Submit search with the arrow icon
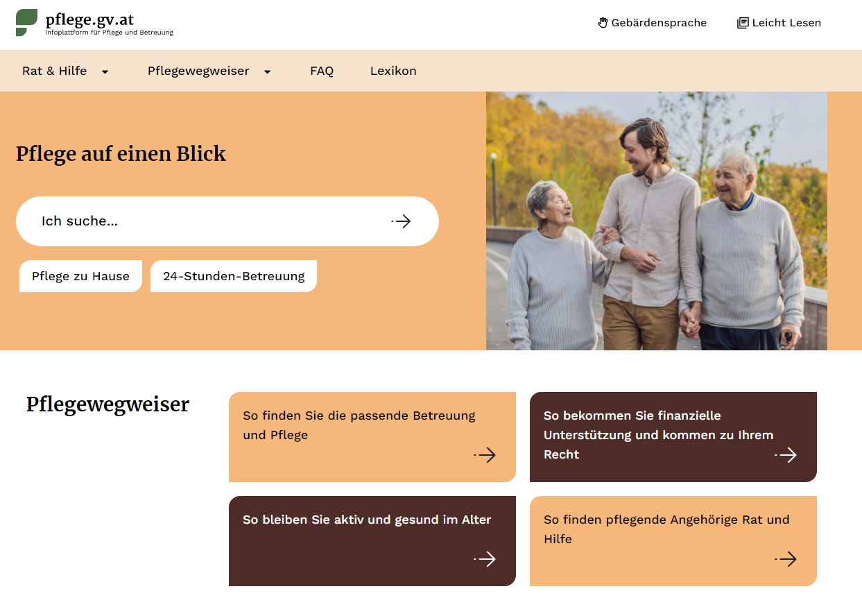 pyautogui.click(x=402, y=221)
